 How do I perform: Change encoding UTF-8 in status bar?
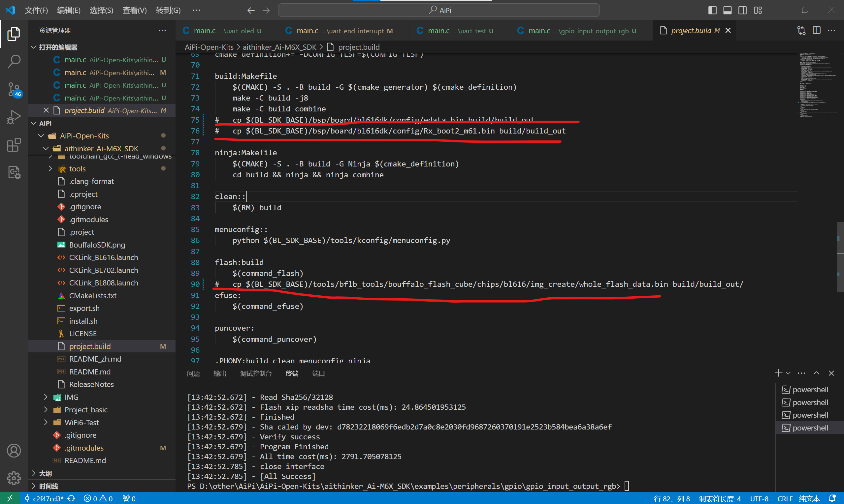[x=759, y=499]
